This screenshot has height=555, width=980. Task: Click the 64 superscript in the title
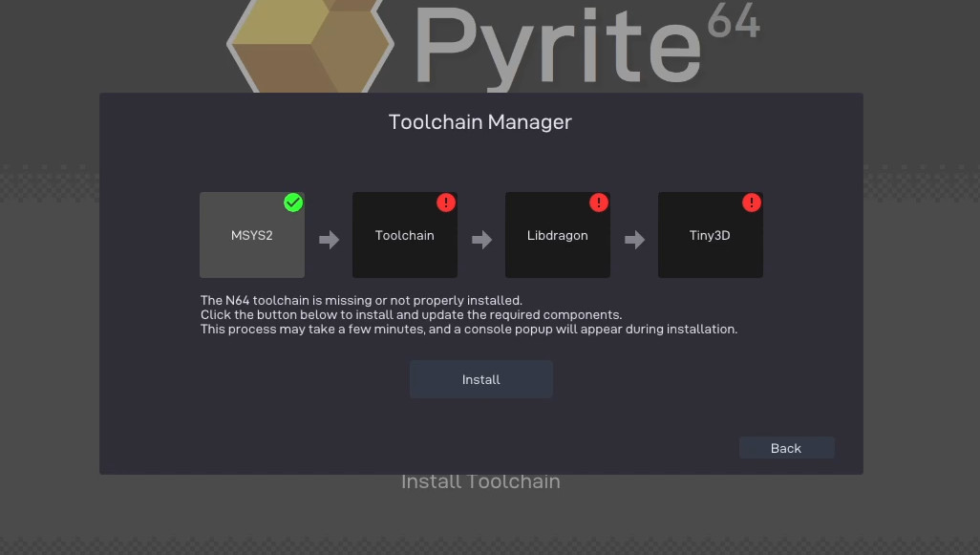coord(735,22)
